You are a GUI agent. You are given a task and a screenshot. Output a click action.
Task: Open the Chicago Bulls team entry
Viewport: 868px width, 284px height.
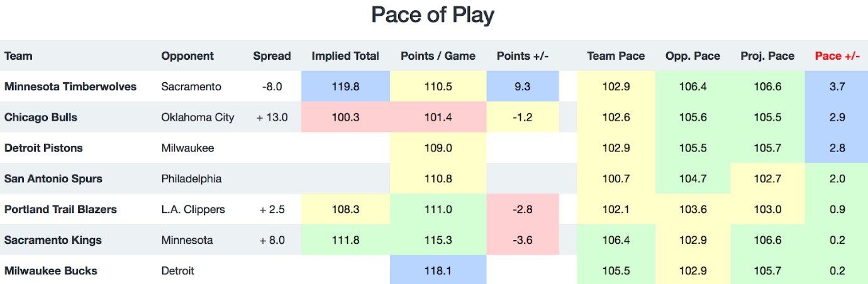(x=41, y=117)
